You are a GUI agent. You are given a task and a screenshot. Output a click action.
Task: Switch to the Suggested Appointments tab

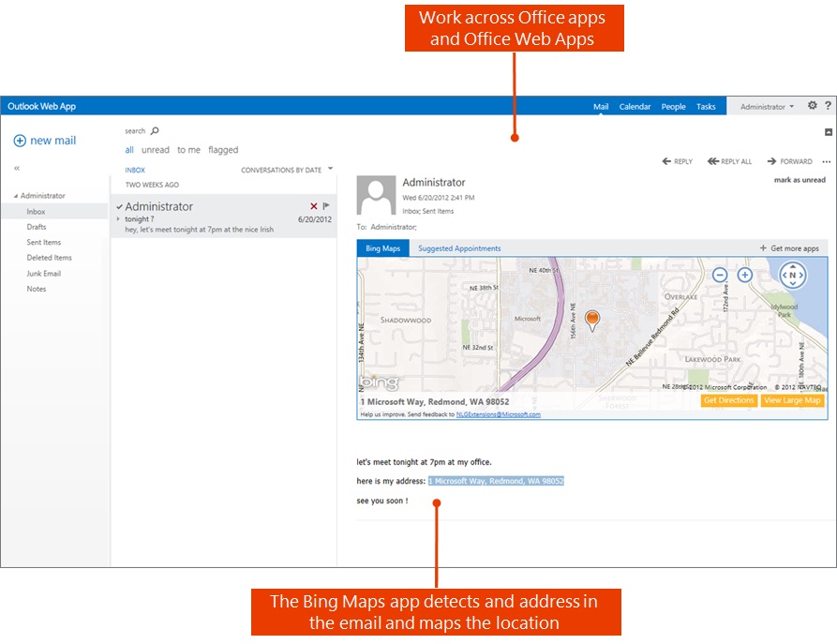pyautogui.click(x=459, y=248)
